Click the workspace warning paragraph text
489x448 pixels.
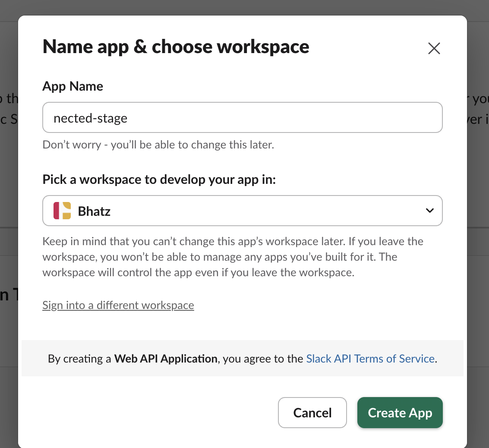pyautogui.click(x=233, y=257)
